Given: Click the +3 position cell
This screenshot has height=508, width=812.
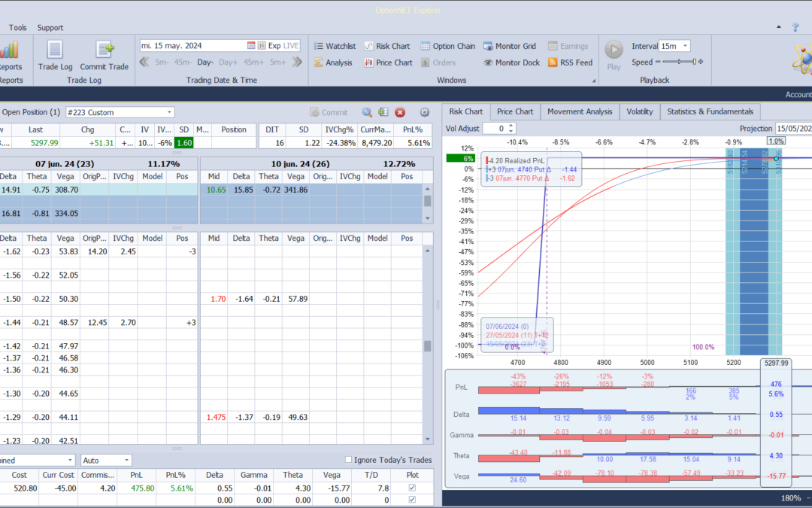Looking at the screenshot, I should 182,322.
